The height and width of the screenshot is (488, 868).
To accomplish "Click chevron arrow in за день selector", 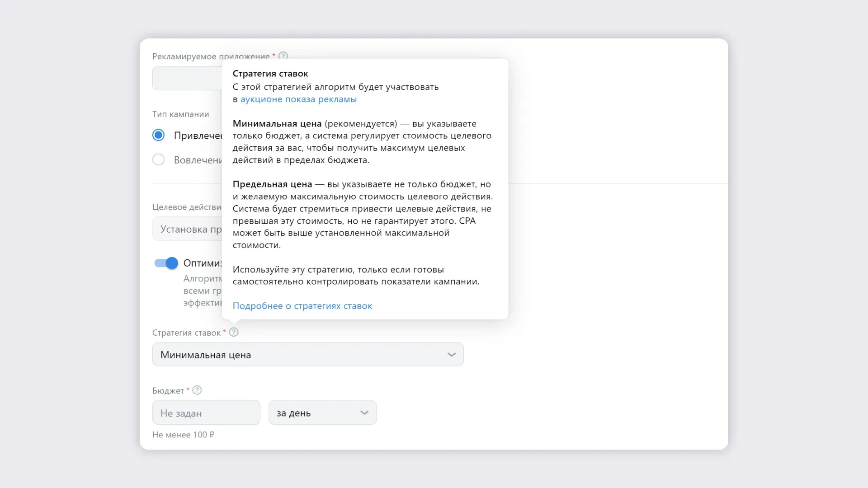I will [364, 413].
